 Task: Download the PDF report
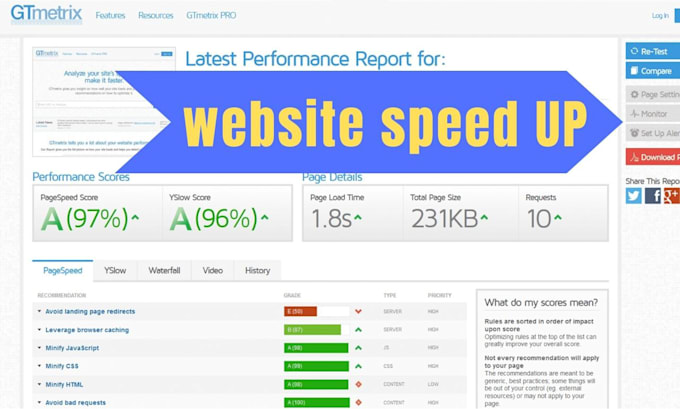[653, 157]
